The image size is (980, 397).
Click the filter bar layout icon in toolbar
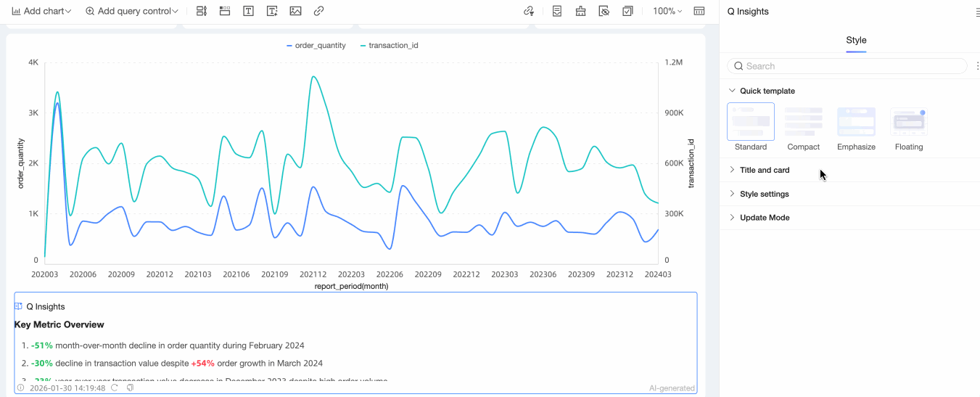click(202, 12)
